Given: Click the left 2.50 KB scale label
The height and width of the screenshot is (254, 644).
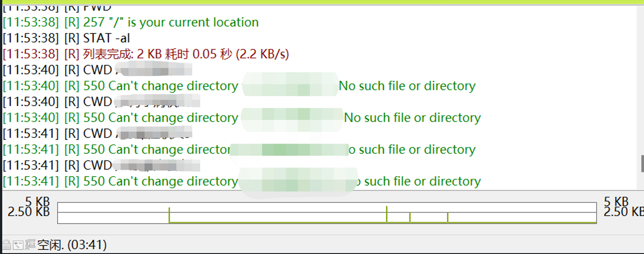Looking at the screenshot, I should pos(29,212).
